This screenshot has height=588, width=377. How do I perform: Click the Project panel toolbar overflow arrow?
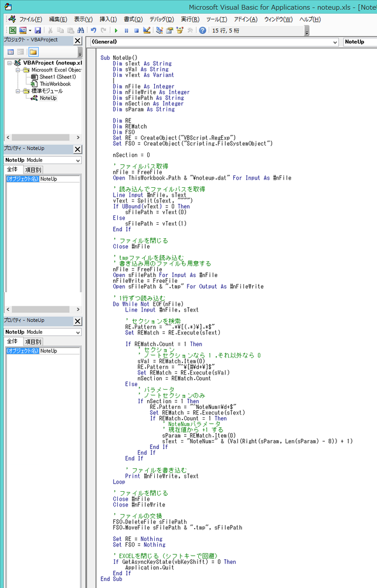(80, 52)
